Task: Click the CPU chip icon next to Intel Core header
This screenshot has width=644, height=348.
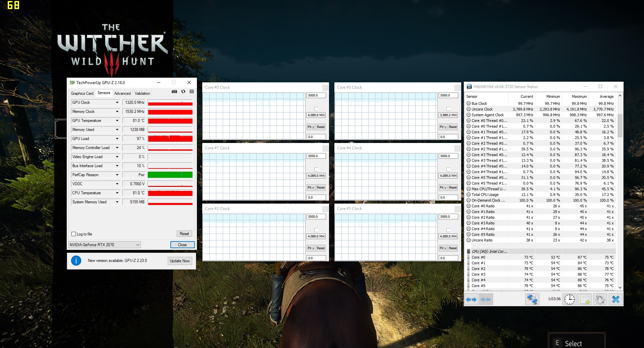Action: point(469,252)
